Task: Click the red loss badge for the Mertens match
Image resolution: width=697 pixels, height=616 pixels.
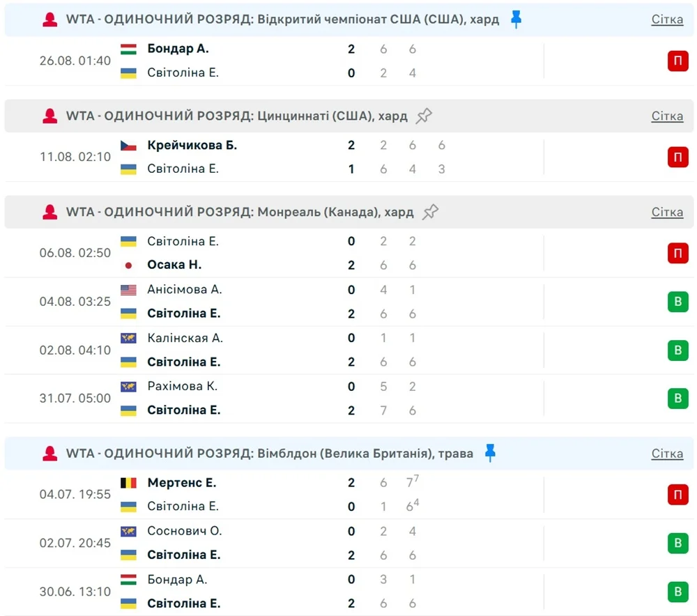Action: 677,495
